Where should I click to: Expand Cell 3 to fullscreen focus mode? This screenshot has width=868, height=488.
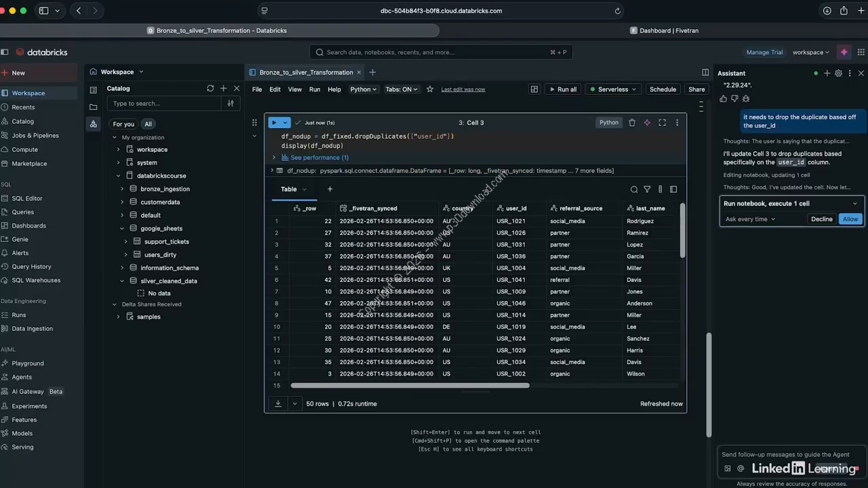click(x=662, y=123)
